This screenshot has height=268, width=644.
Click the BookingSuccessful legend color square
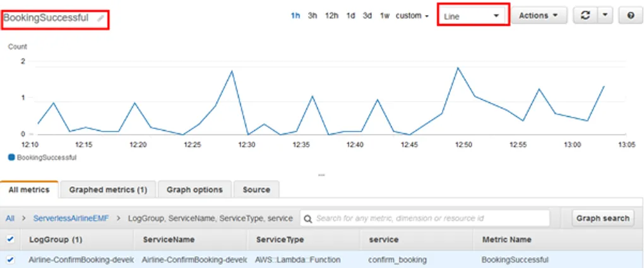pyautogui.click(x=11, y=157)
